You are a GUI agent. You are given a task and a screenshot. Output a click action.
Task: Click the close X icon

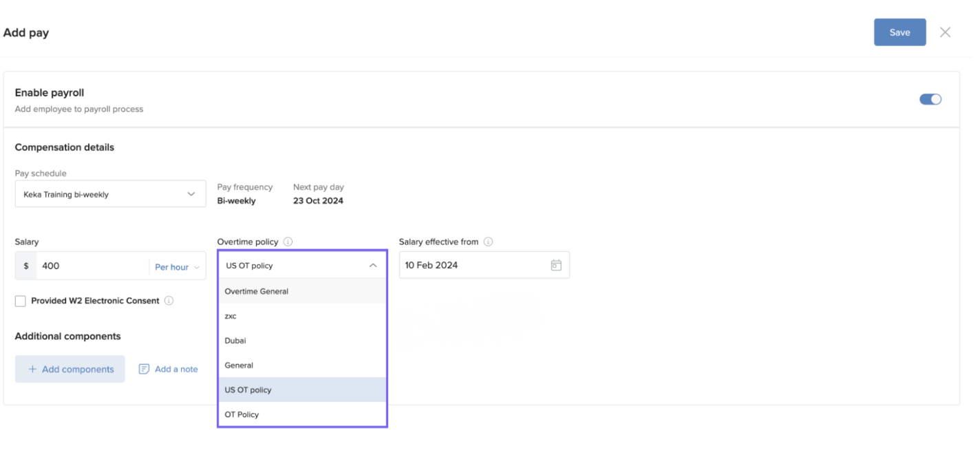(945, 32)
